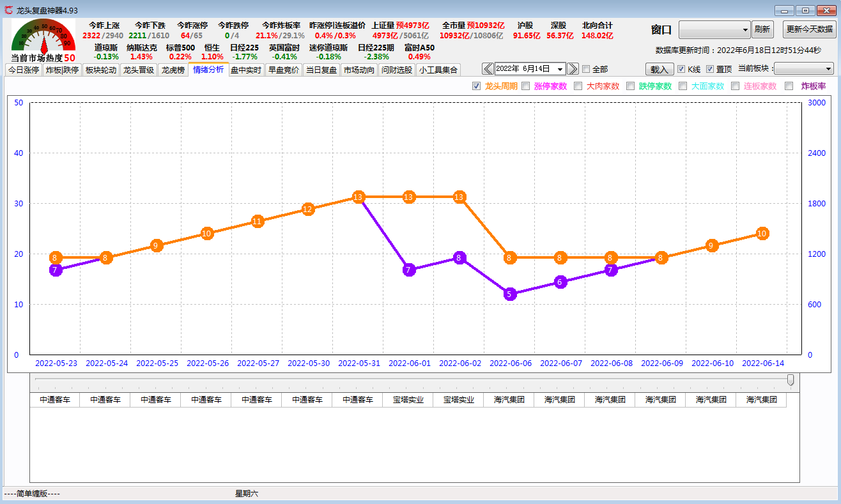Click the 更新今天数据 button

pyautogui.click(x=809, y=29)
